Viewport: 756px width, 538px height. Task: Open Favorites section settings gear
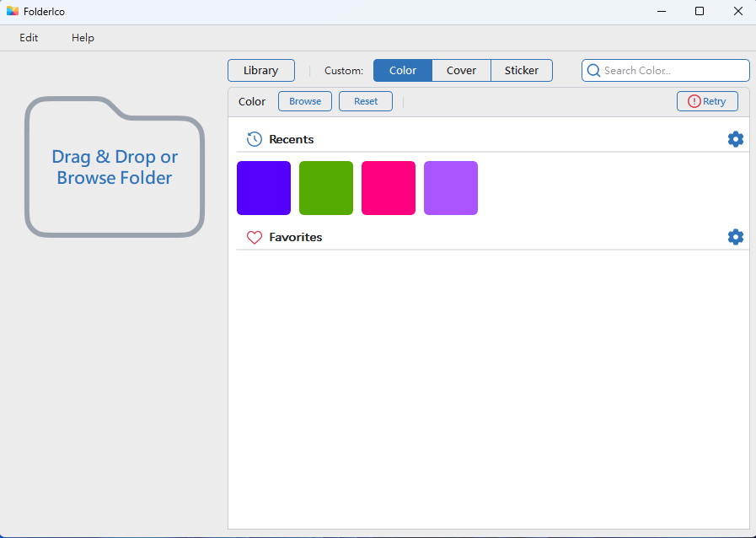click(735, 237)
